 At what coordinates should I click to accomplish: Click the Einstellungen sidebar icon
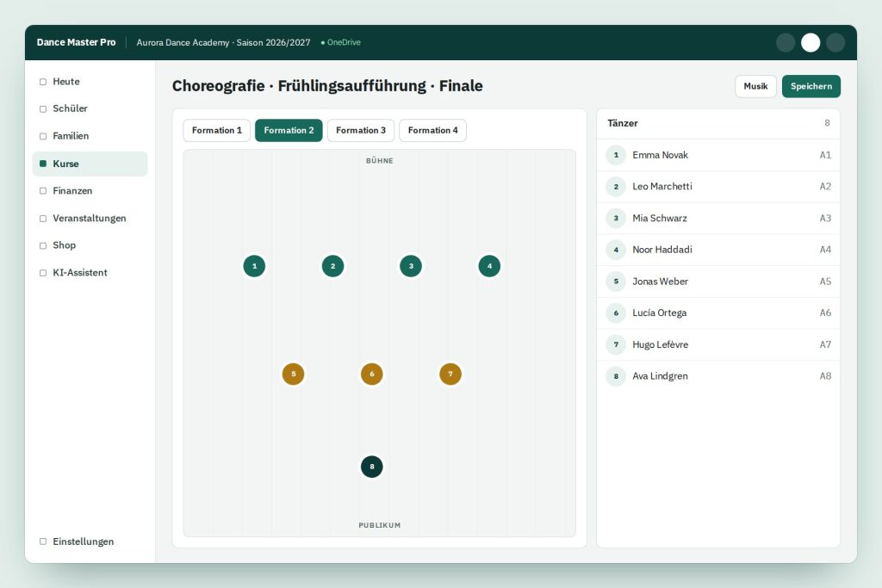point(43,542)
